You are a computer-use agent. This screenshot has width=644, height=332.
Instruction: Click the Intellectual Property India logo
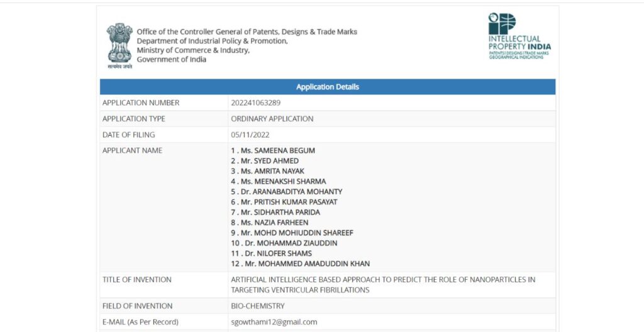click(x=519, y=36)
